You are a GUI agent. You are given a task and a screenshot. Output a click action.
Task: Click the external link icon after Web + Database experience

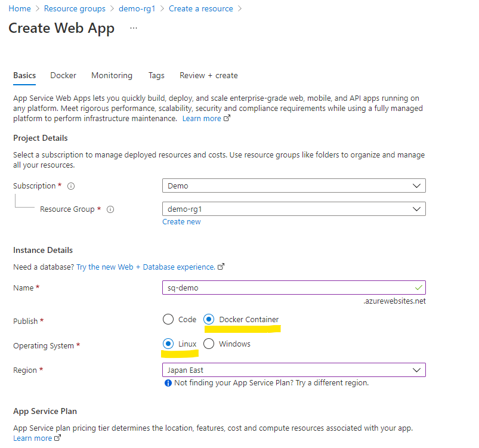tap(221, 267)
